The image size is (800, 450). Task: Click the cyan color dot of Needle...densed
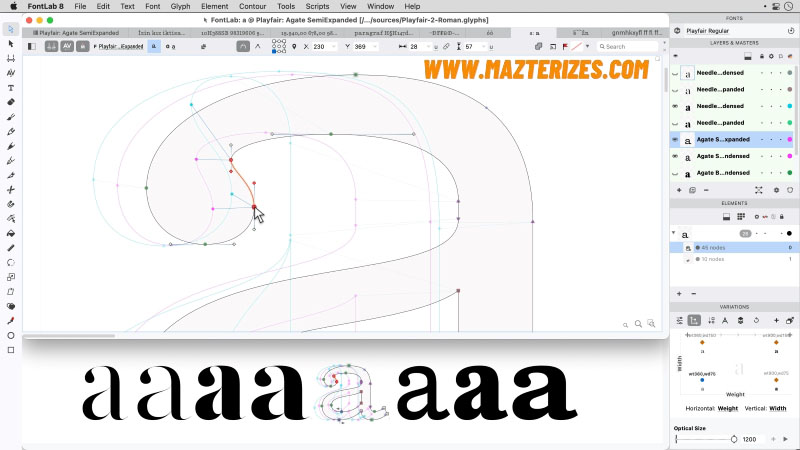[x=790, y=106]
